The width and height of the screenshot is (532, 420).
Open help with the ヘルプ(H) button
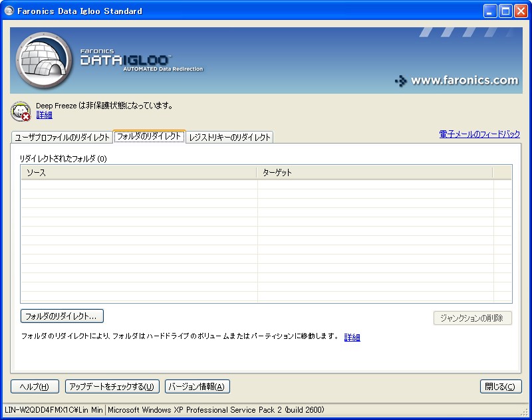(35, 387)
